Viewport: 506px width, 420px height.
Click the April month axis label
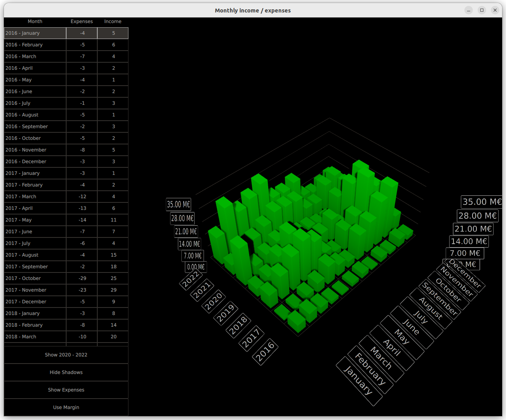click(392, 348)
